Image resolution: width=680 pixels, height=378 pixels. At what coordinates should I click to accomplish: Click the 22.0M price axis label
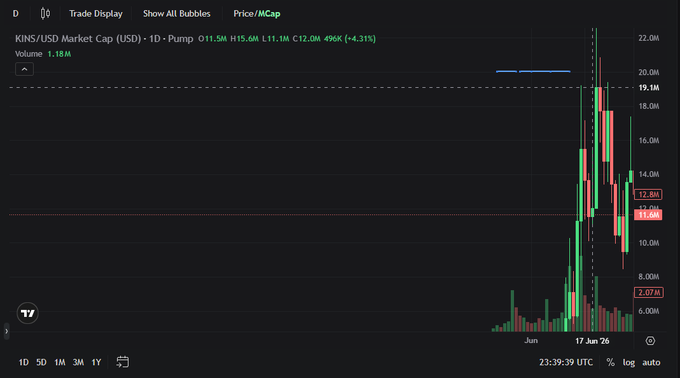pos(649,38)
